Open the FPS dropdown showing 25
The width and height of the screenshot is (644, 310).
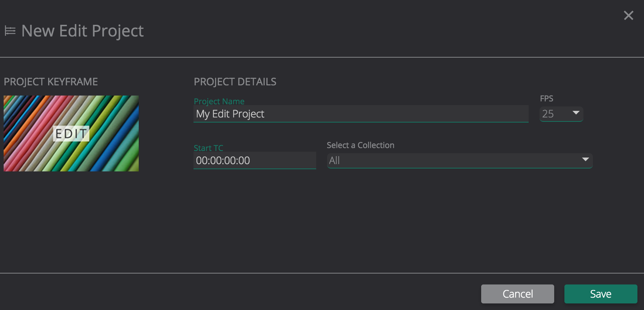[x=555, y=114]
